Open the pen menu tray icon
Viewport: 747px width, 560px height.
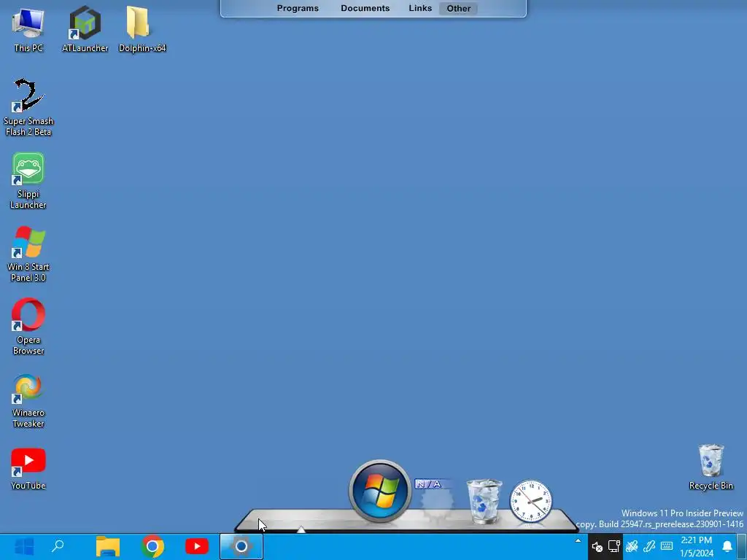(x=649, y=546)
